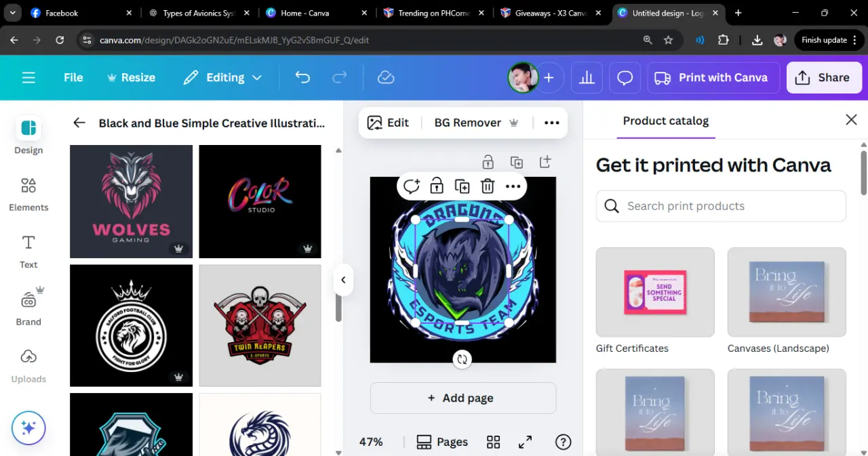Image resolution: width=868 pixels, height=456 pixels.
Task: Launch the Magic sparkle assistant button
Action: (28, 428)
